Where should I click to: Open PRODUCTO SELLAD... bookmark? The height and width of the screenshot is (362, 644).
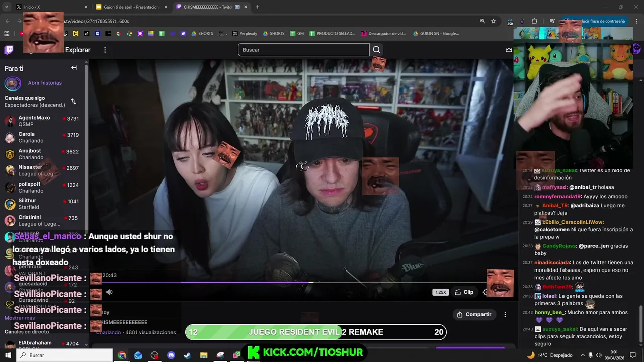[333, 34]
